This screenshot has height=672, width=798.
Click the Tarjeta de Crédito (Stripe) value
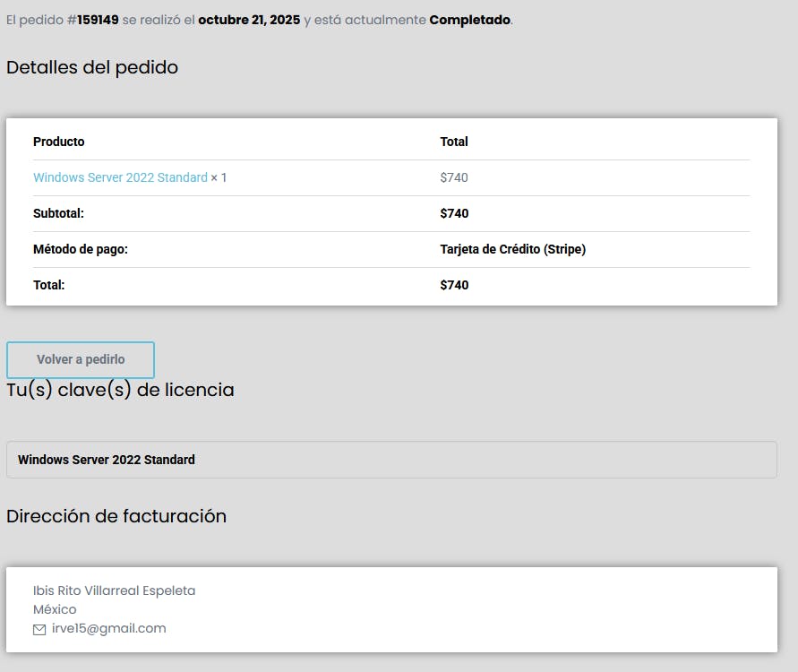[512, 249]
